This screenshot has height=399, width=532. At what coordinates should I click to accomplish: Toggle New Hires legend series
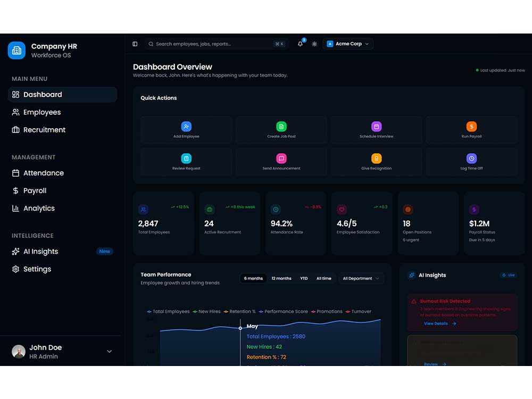[206, 311]
